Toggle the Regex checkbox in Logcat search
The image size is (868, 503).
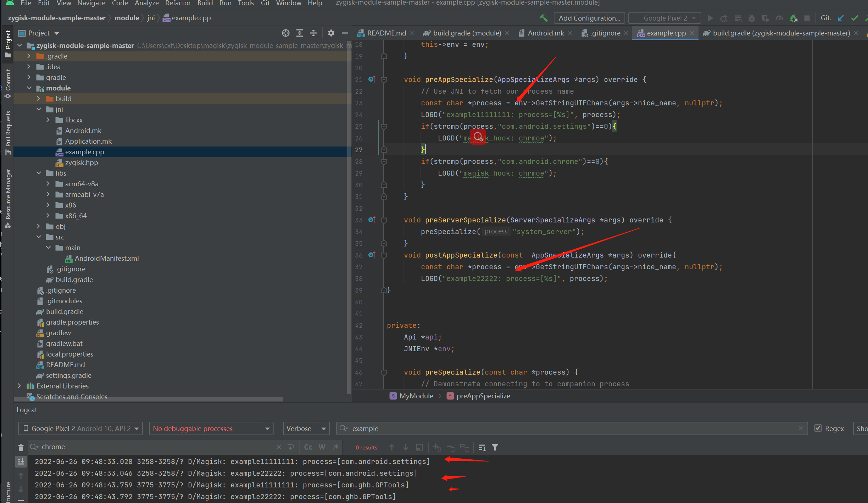(818, 428)
